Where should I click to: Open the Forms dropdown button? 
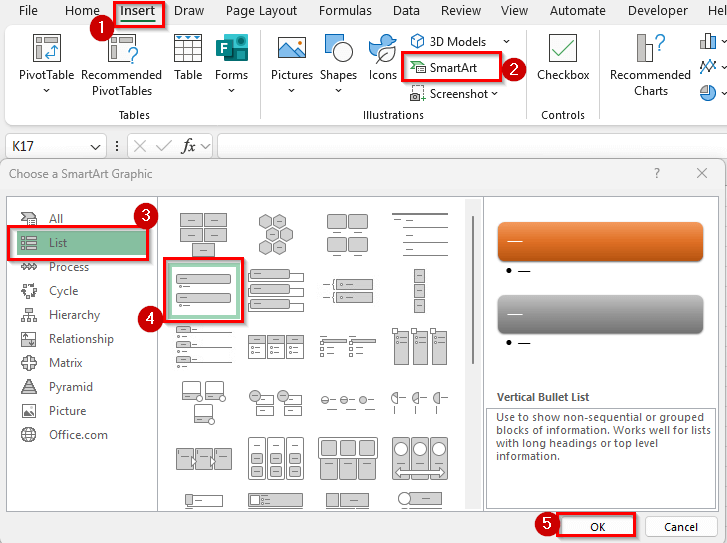pos(231,64)
